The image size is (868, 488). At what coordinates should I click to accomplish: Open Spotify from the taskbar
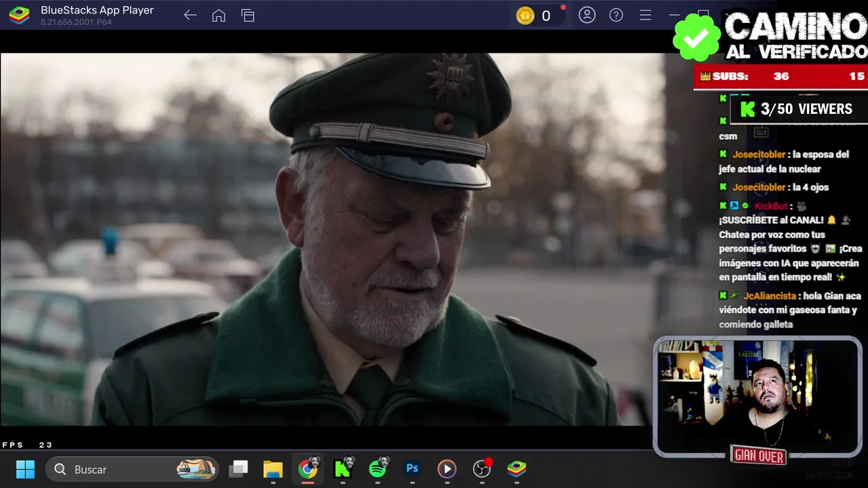point(378,469)
